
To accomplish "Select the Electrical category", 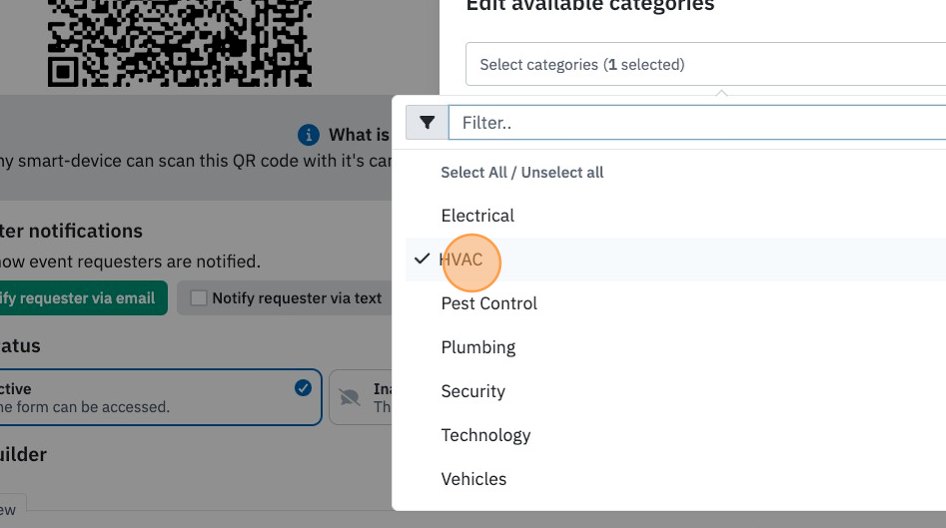I will tap(676, 215).
